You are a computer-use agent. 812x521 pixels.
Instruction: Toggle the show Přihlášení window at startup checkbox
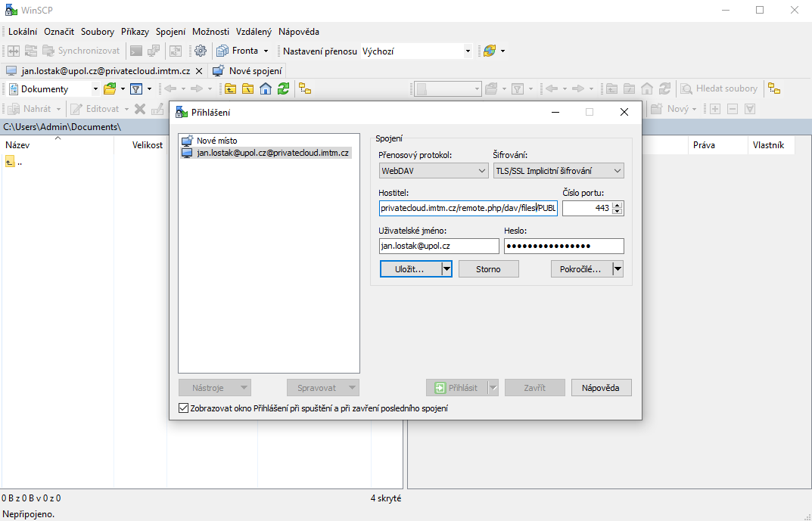point(183,408)
